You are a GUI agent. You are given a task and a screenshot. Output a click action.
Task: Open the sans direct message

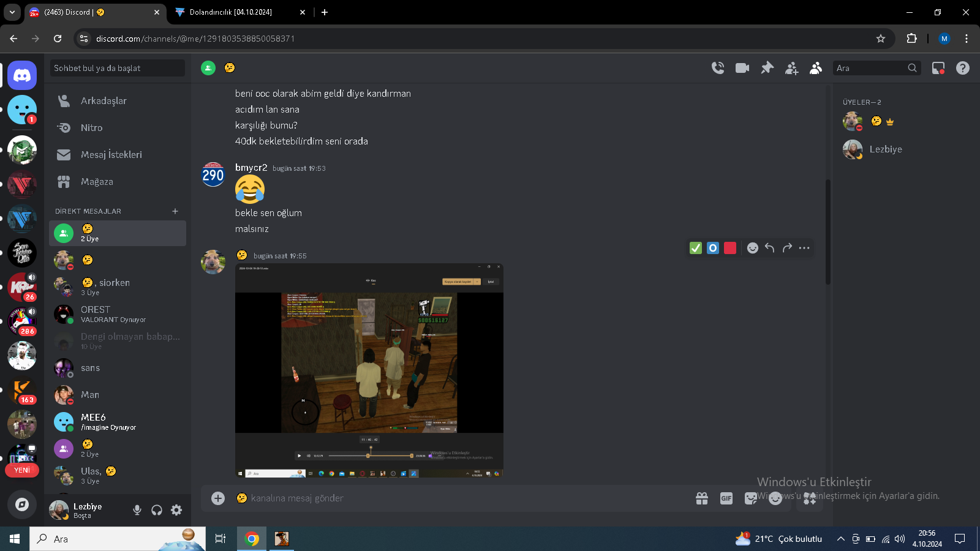[118, 368]
